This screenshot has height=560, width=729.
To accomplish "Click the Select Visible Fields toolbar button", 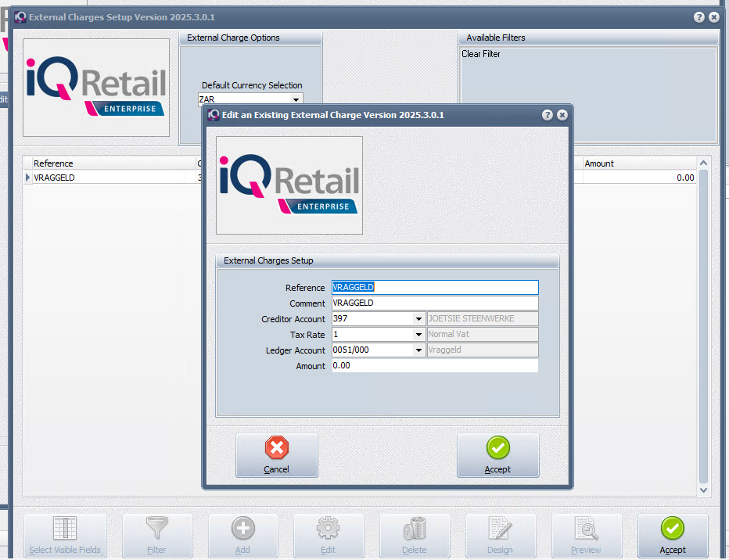I will click(x=65, y=536).
